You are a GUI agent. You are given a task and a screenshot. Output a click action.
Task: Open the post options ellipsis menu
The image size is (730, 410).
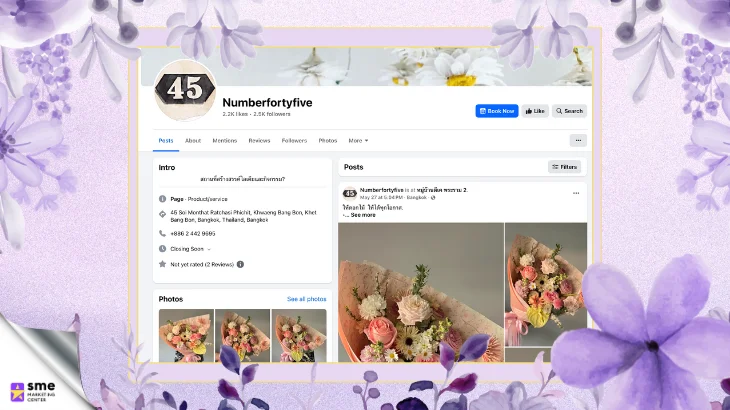576,193
